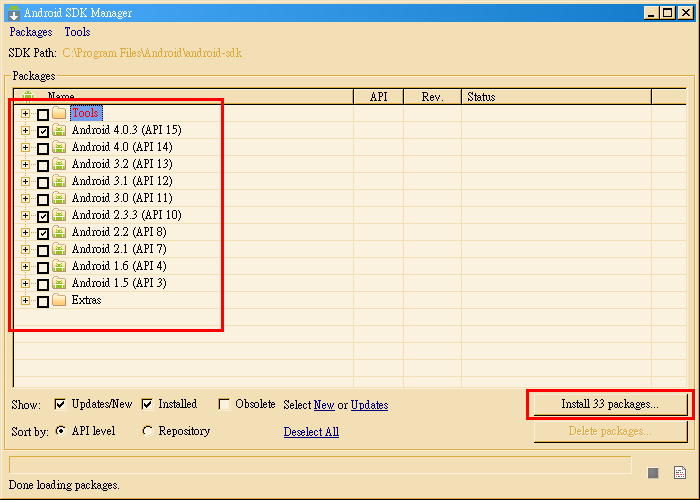This screenshot has height=500, width=700.
Task: Expand the Android 3.2 (API 13) node
Action: click(25, 164)
